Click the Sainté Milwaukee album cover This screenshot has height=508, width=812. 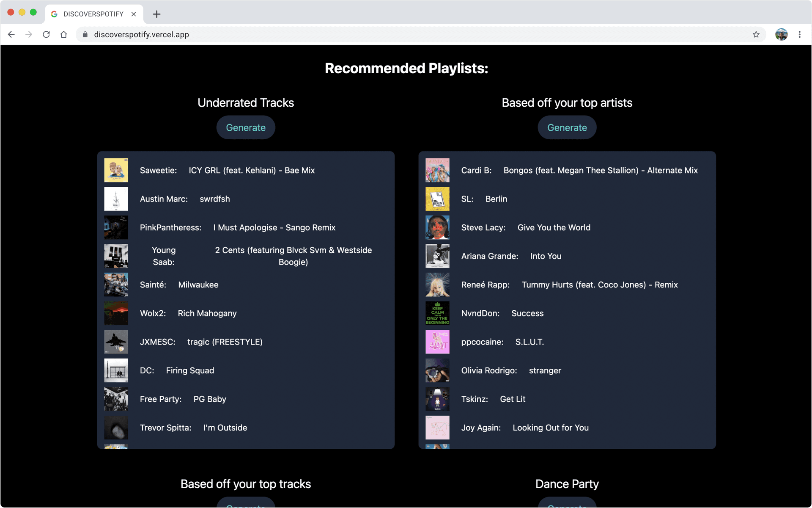pyautogui.click(x=116, y=284)
